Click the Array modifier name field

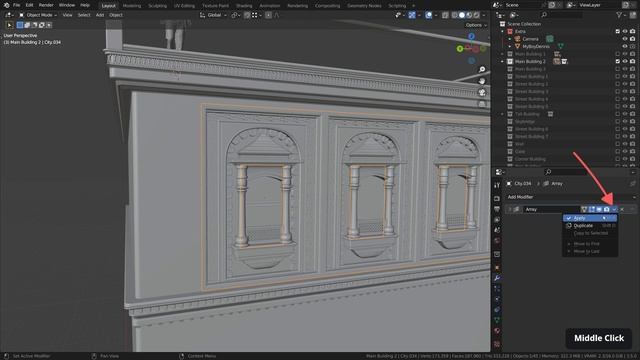[552, 209]
